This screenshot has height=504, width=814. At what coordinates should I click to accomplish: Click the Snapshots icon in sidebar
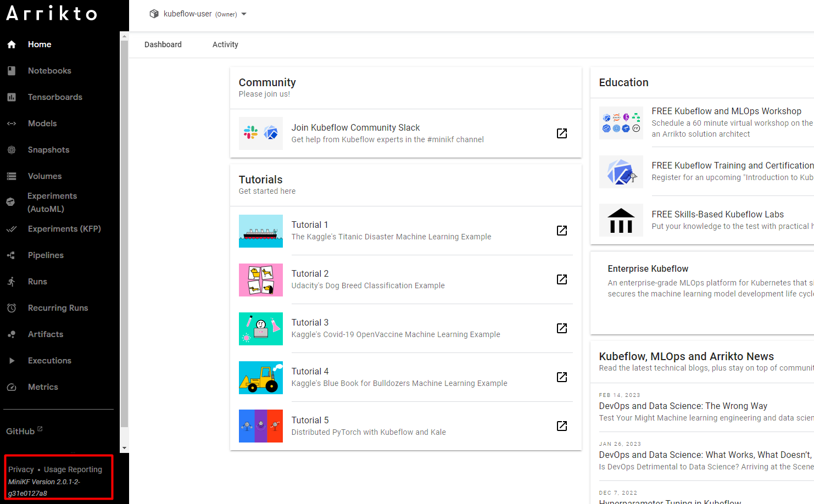click(12, 150)
